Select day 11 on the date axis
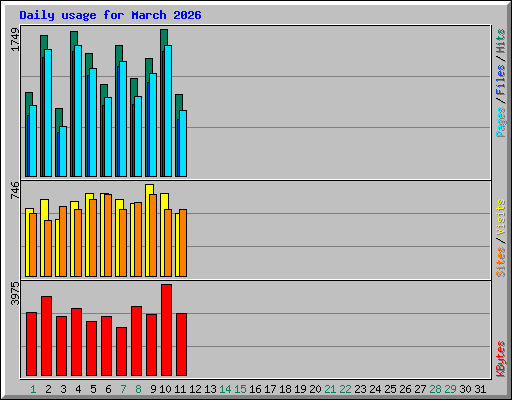 click(x=180, y=389)
